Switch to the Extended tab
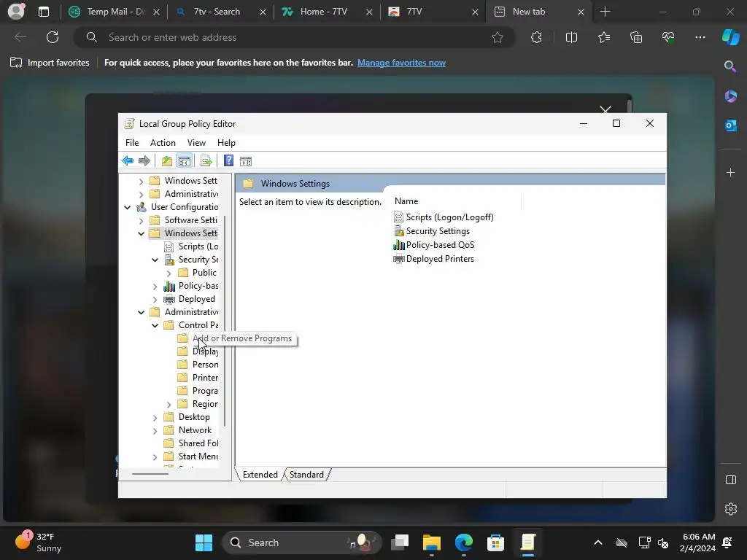Screen dimensions: 747x560 pos(260,474)
